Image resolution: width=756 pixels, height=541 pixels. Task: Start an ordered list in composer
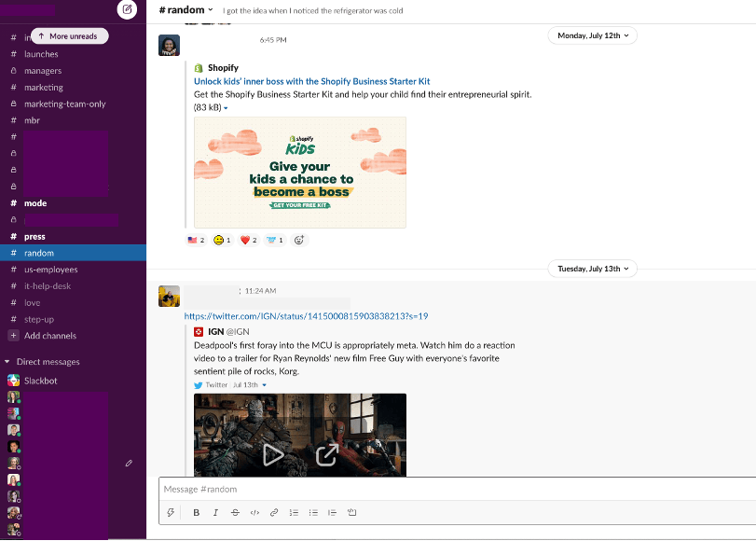294,512
